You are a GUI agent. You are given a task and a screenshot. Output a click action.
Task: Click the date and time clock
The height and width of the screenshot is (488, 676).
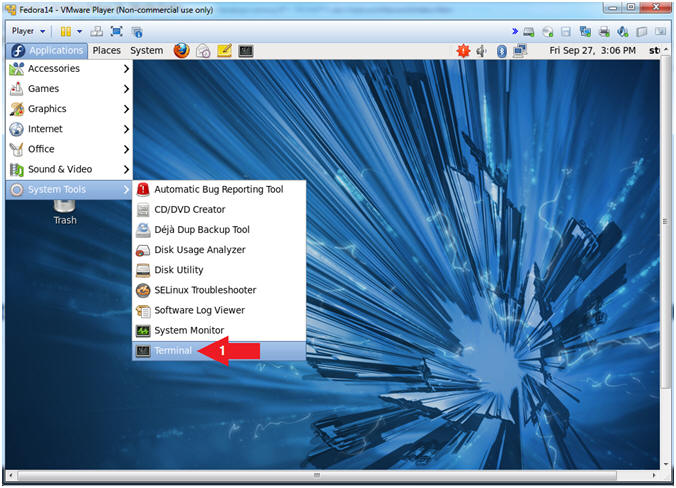(592, 50)
